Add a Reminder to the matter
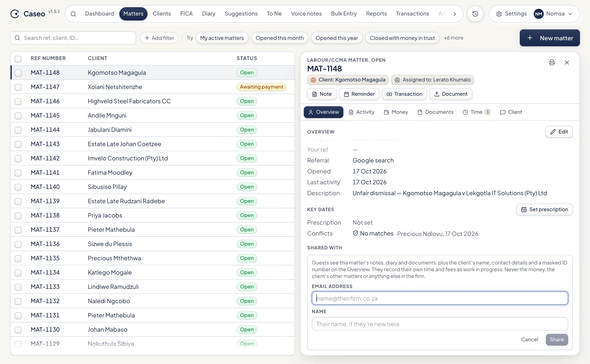The height and width of the screenshot is (364, 590). click(359, 94)
